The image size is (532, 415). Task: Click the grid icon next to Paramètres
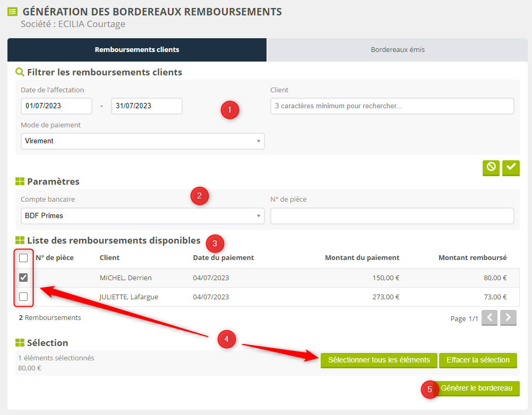(x=20, y=181)
